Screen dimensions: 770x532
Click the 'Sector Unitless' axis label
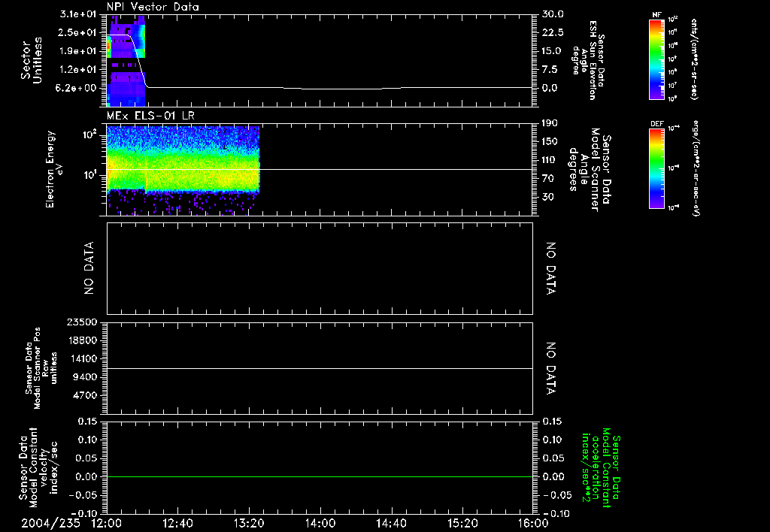32,60
